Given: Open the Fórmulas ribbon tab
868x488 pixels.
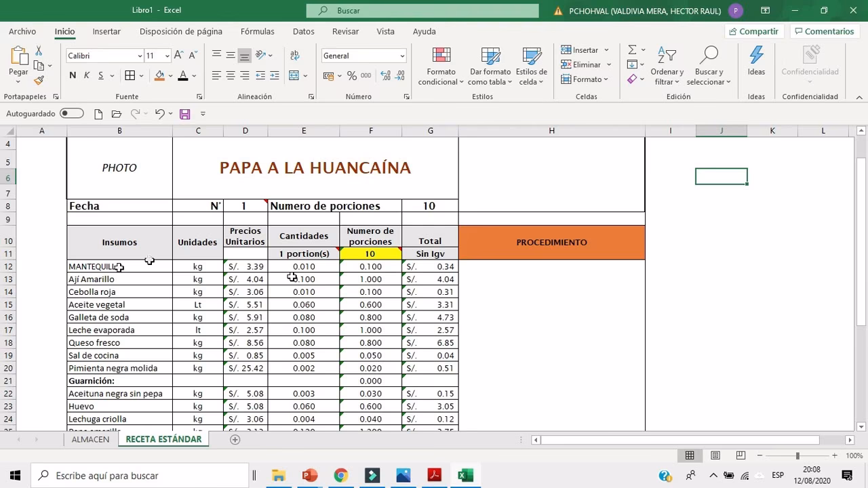Looking at the screenshot, I should (257, 31).
